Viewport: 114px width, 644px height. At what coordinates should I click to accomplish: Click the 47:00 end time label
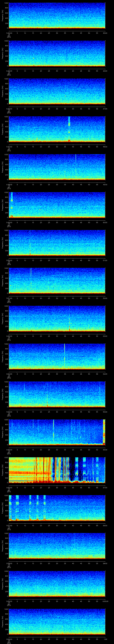(105, 109)
